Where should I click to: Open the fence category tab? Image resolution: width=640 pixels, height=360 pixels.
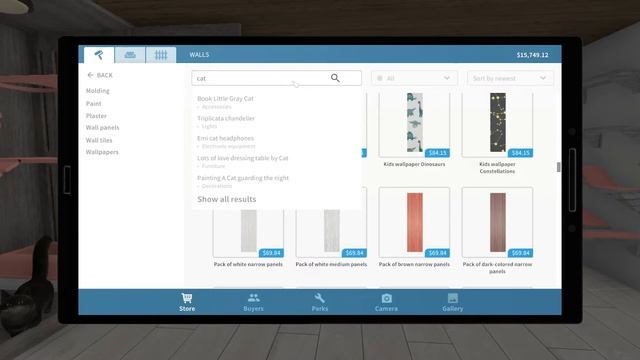click(161, 55)
